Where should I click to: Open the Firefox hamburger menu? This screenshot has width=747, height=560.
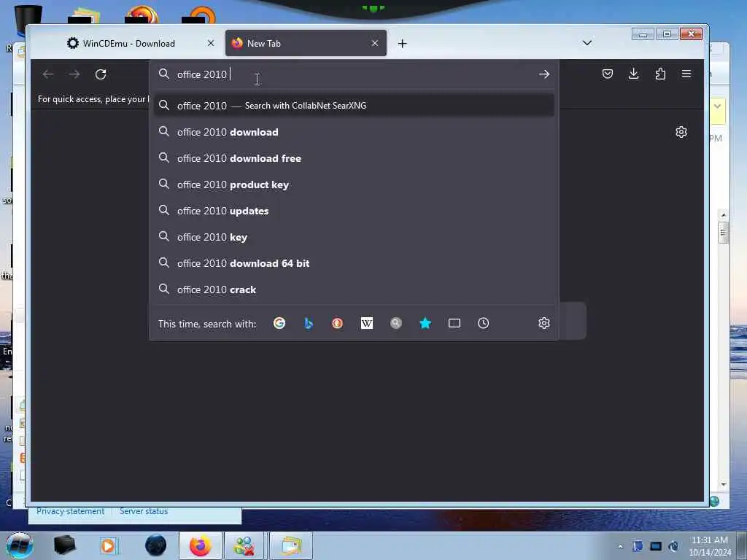pos(686,74)
